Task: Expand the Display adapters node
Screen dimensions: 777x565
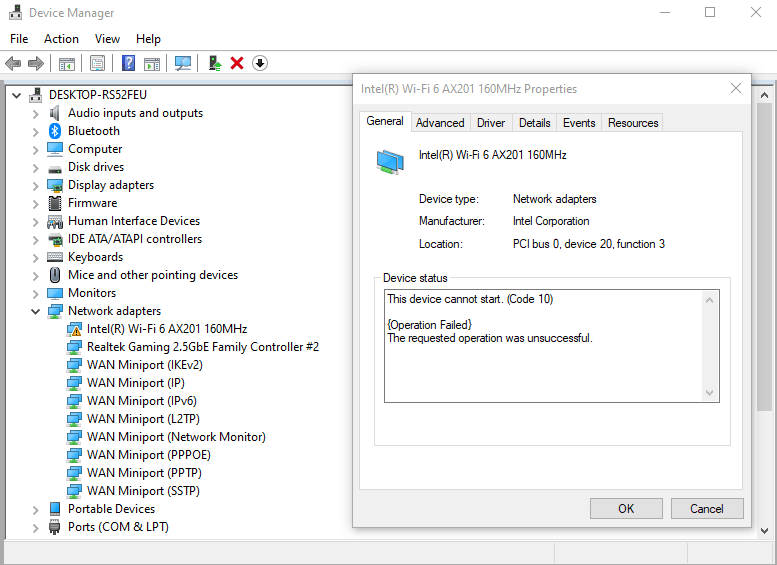Action: [x=35, y=186]
